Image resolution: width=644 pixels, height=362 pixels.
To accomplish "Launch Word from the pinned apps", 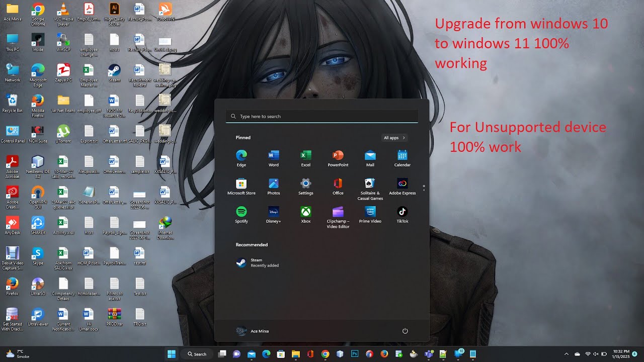I will [274, 158].
